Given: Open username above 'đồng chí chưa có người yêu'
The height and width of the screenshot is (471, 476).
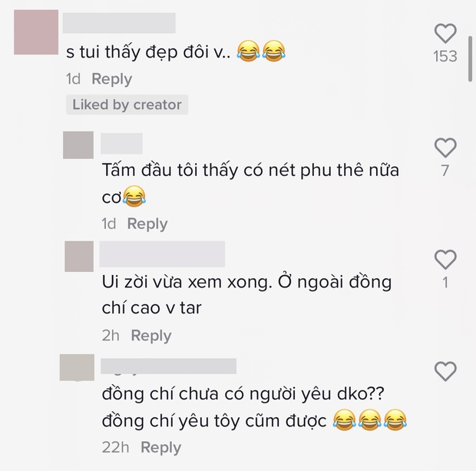Looking at the screenshot, I should [168, 367].
